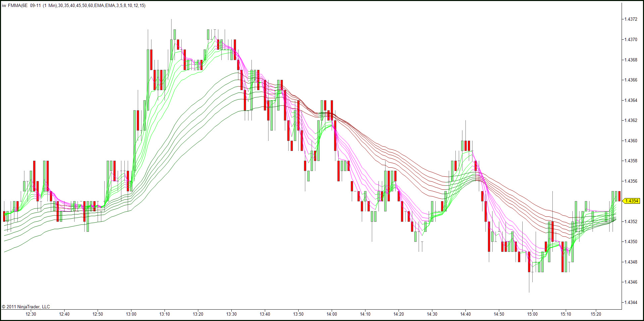
Task: Click the 1.4372 price axis label
Action: pos(631,19)
